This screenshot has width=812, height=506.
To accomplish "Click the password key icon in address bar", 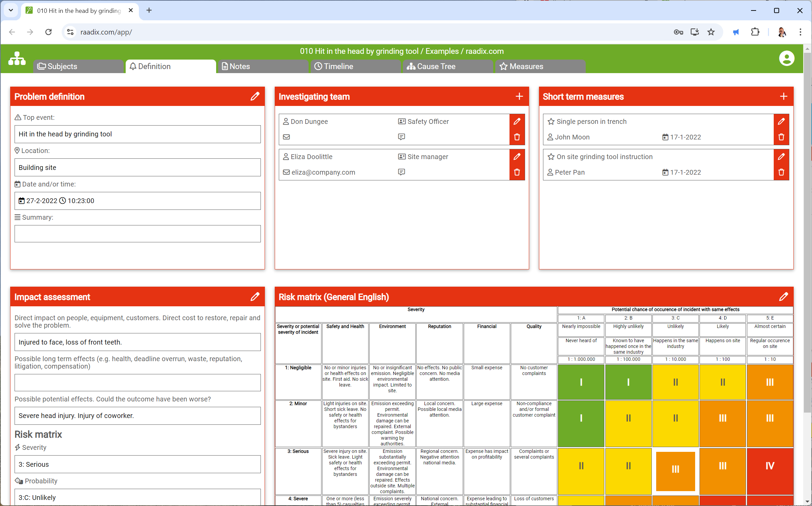I will pyautogui.click(x=678, y=32).
